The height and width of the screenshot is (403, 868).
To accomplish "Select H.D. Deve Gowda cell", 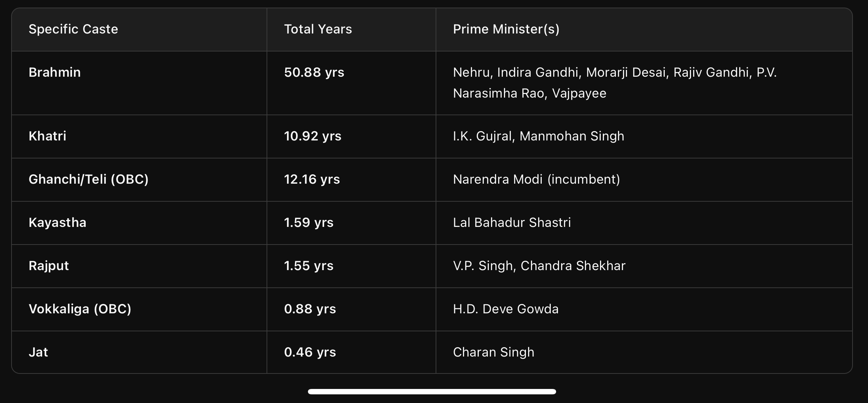I will [506, 309].
